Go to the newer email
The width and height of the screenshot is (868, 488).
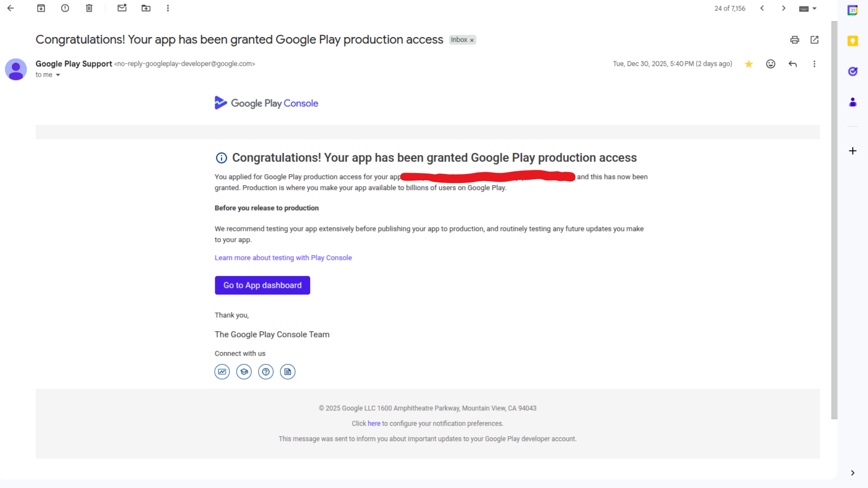(762, 8)
